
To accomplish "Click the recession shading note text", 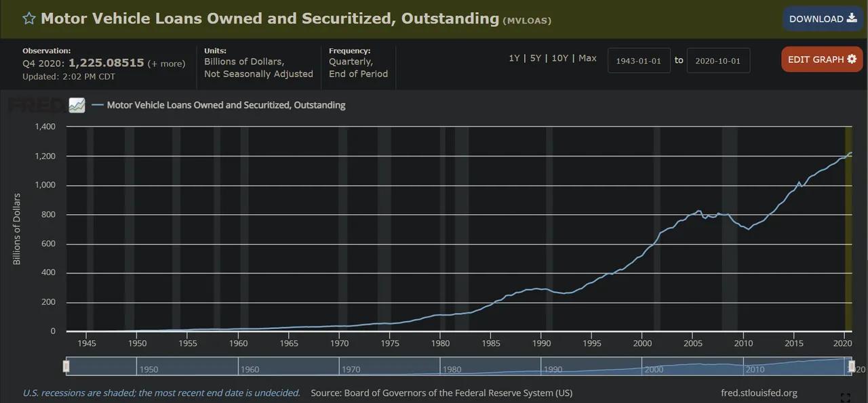I will [161, 393].
